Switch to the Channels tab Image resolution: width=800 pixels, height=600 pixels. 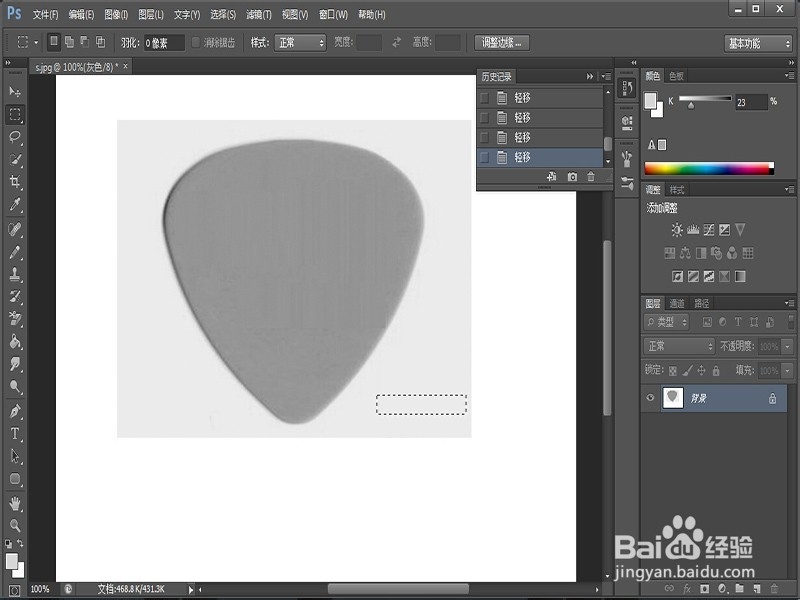[677, 304]
